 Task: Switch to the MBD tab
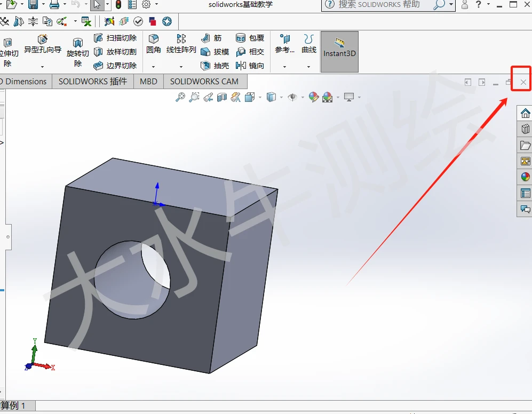tap(148, 82)
